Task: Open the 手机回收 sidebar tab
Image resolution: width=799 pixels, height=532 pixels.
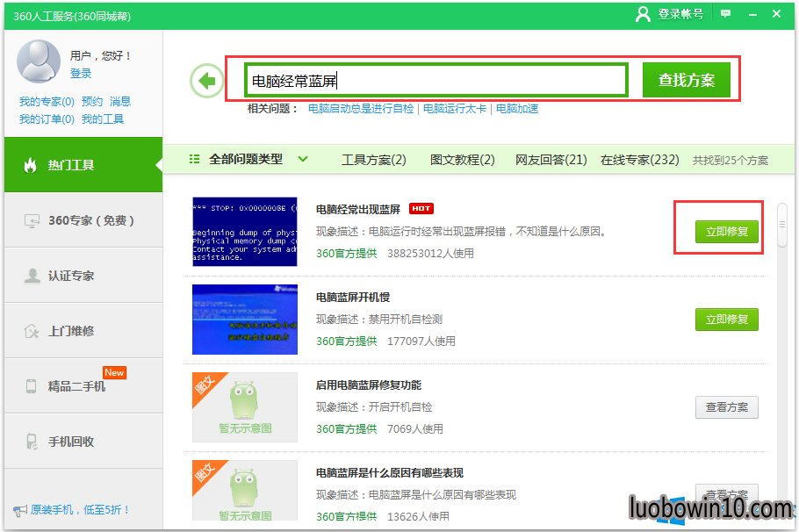Action: 83,442
